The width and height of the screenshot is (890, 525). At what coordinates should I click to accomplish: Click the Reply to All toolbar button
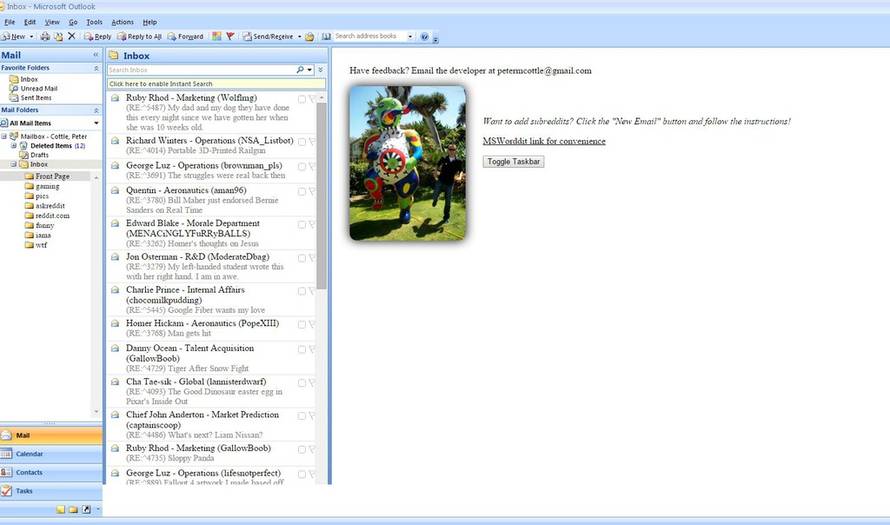pyautogui.click(x=139, y=36)
